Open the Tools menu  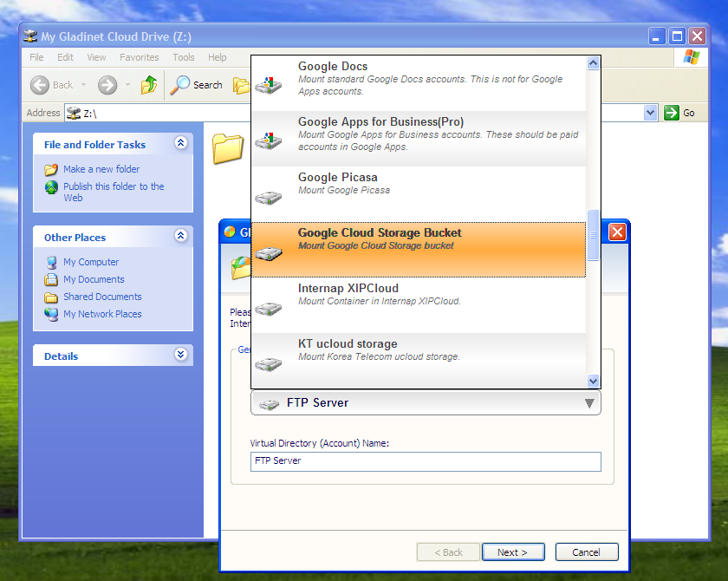(184, 57)
